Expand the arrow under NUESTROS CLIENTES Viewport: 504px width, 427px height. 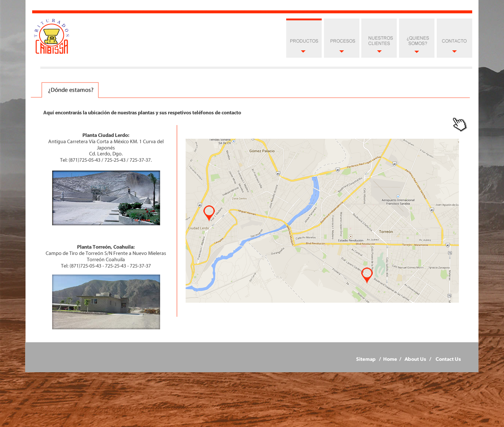point(379,51)
